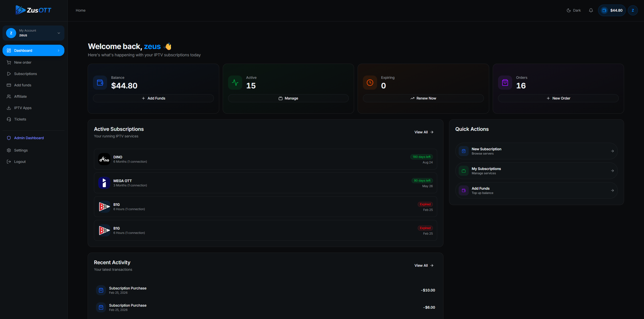Click the MEGA OTT logo thumbnail
Image resolution: width=644 pixels, height=319 pixels.
(104, 183)
